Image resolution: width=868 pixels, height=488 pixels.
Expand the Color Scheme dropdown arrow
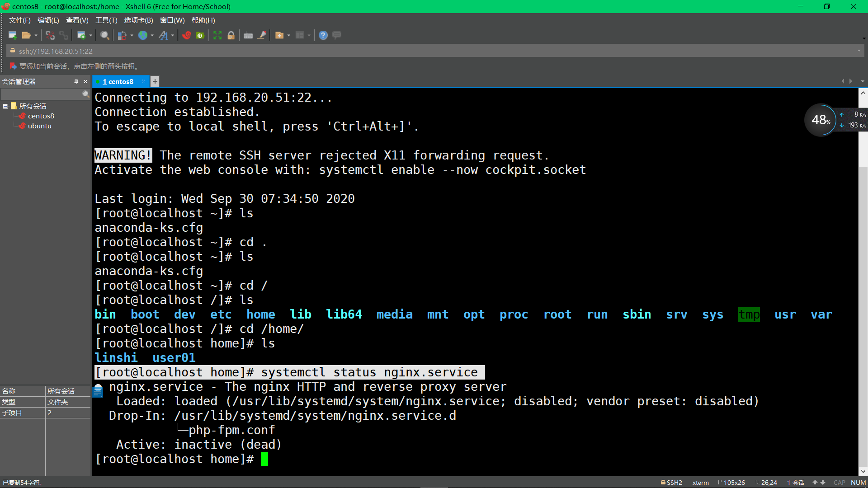132,35
